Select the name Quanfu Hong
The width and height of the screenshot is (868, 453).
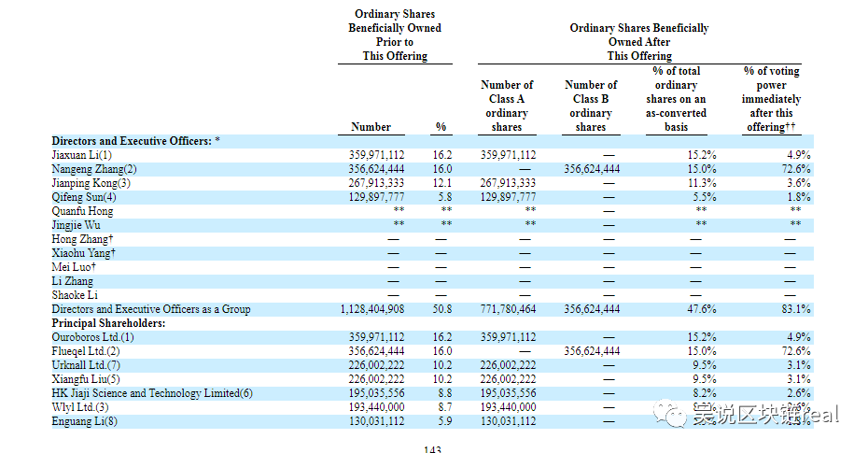(82, 211)
